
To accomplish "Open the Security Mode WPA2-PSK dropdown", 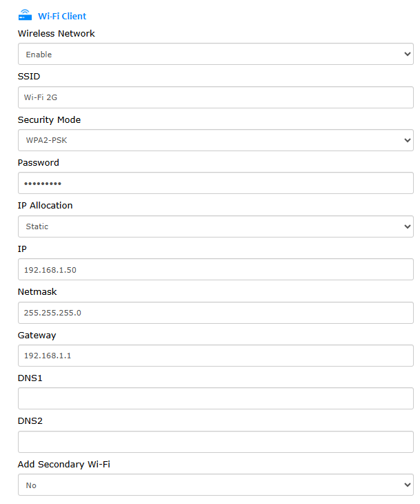I will (x=215, y=140).
